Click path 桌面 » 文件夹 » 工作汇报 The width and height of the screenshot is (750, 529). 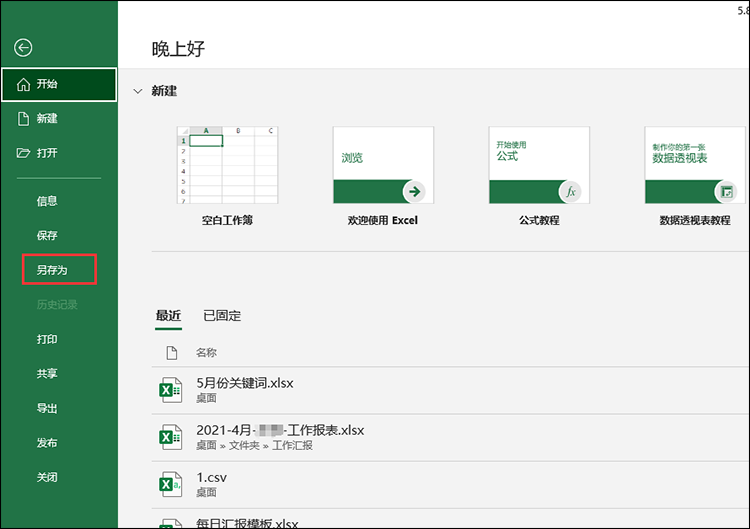(254, 446)
